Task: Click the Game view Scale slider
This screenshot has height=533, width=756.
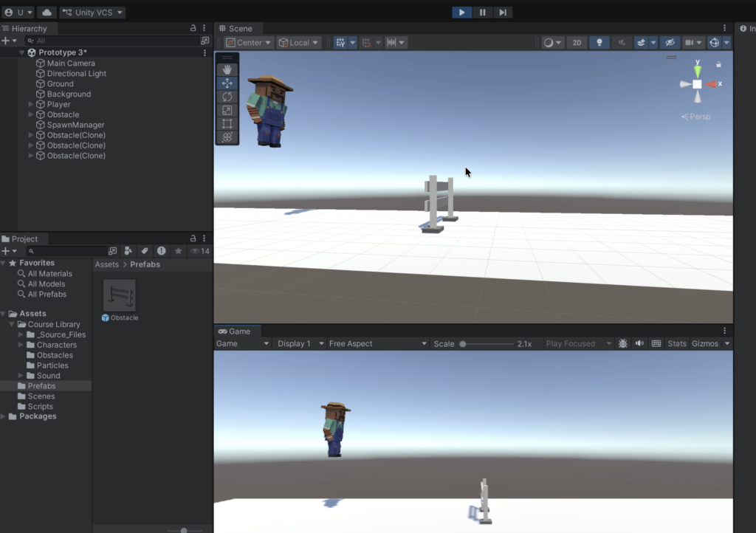Action: click(x=487, y=344)
